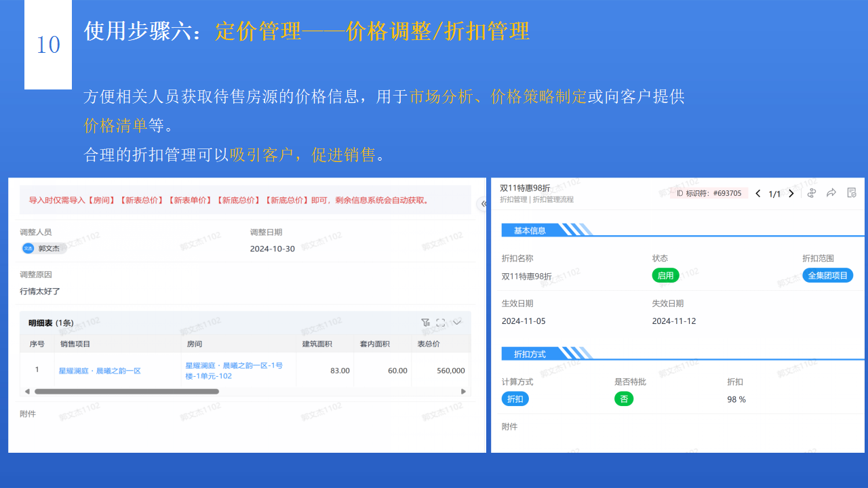Toggle the 启用 status tag
The width and height of the screenshot is (868, 488).
tap(665, 275)
